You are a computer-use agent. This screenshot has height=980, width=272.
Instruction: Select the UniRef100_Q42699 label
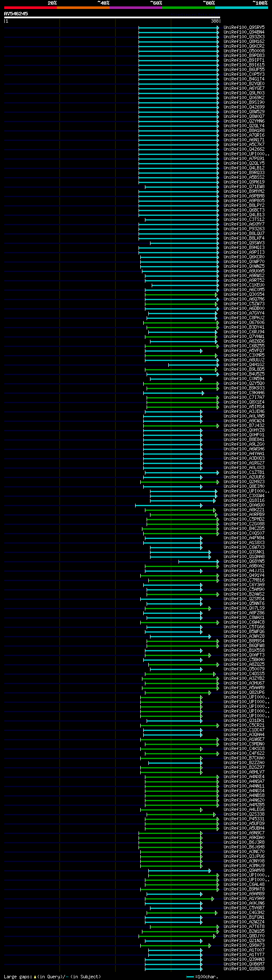click(244, 107)
